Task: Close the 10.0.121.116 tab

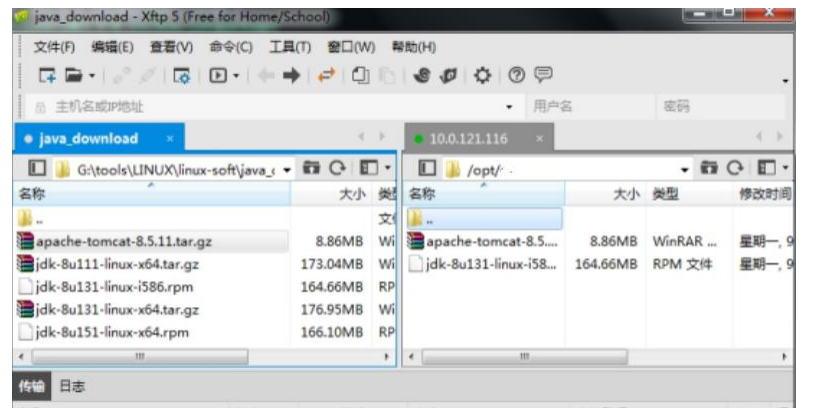Action: pos(540,138)
